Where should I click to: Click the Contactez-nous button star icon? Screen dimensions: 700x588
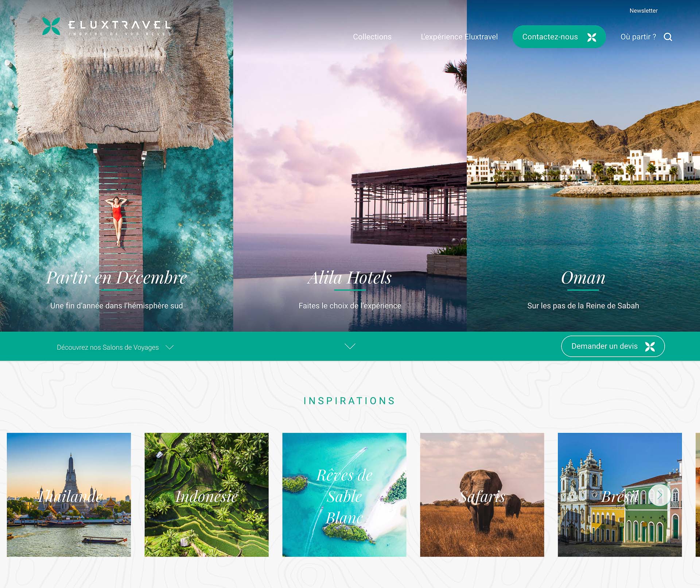(592, 37)
